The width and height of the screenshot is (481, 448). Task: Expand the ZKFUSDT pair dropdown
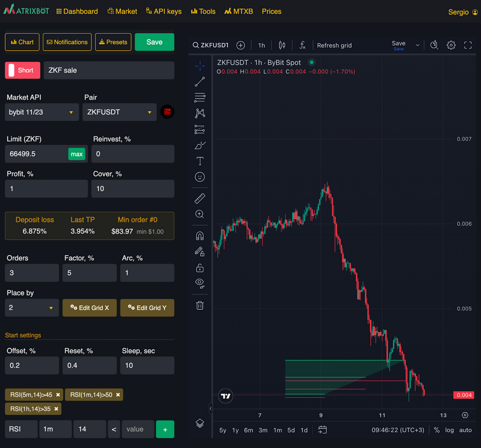[x=119, y=112]
